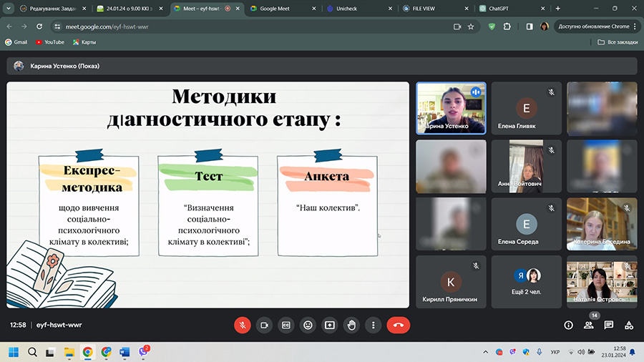Open the All Bookmarks folder
The width and height of the screenshot is (644, 362).
[x=618, y=42]
